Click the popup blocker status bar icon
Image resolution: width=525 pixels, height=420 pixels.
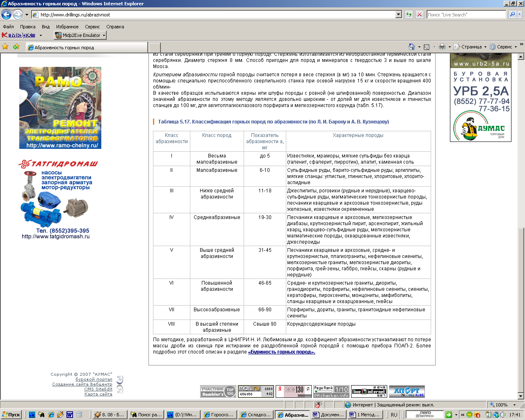tap(318, 405)
